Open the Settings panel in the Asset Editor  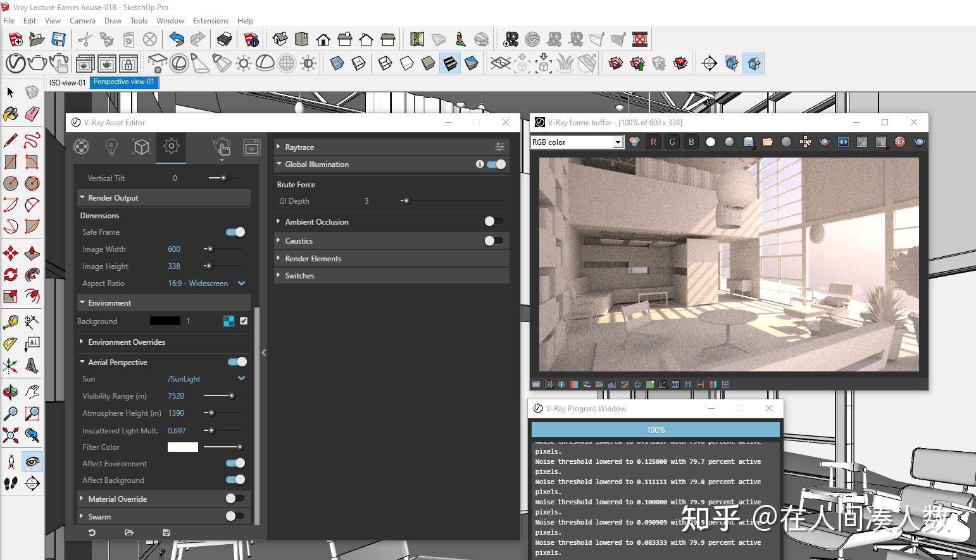171,147
